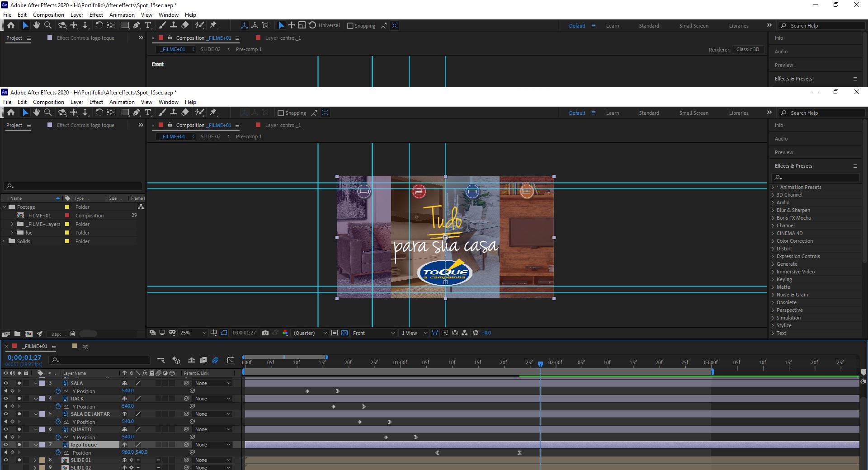
Task: Select the Rectangle shape tool in front window
Action: pyautogui.click(x=126, y=113)
